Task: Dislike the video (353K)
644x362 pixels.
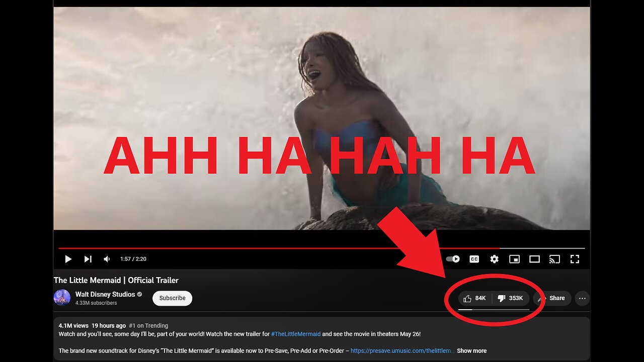Action: [511, 298]
